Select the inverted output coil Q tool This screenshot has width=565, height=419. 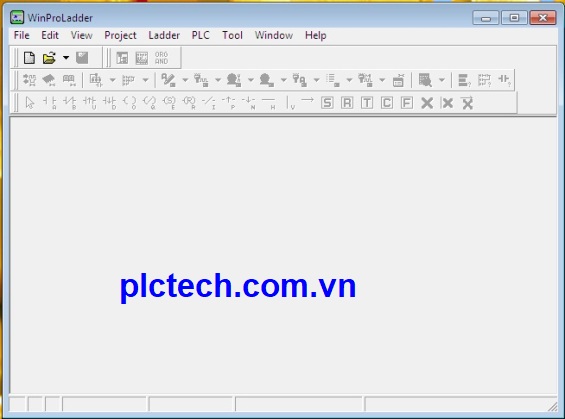149,103
